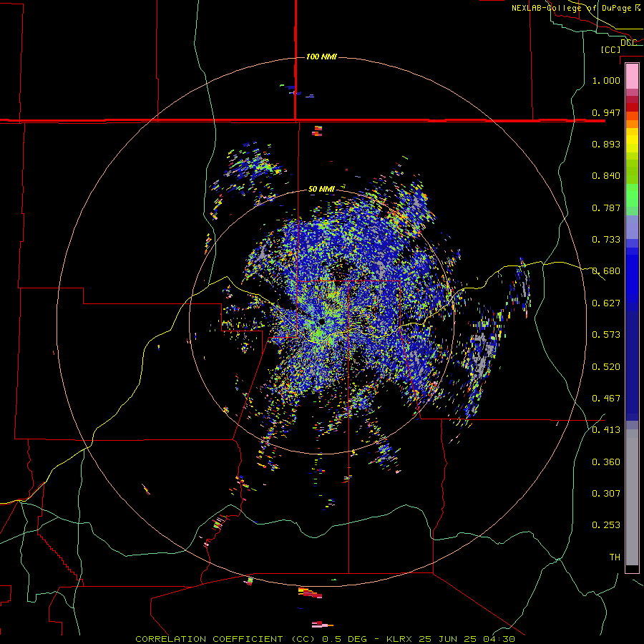Viewport: 644px width, 644px height.
Task: Click the 50 NMI range ring label
Action: (x=321, y=189)
